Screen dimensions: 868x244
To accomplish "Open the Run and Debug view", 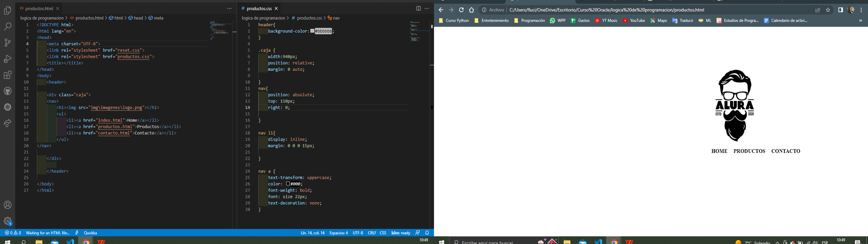I will 7,59.
